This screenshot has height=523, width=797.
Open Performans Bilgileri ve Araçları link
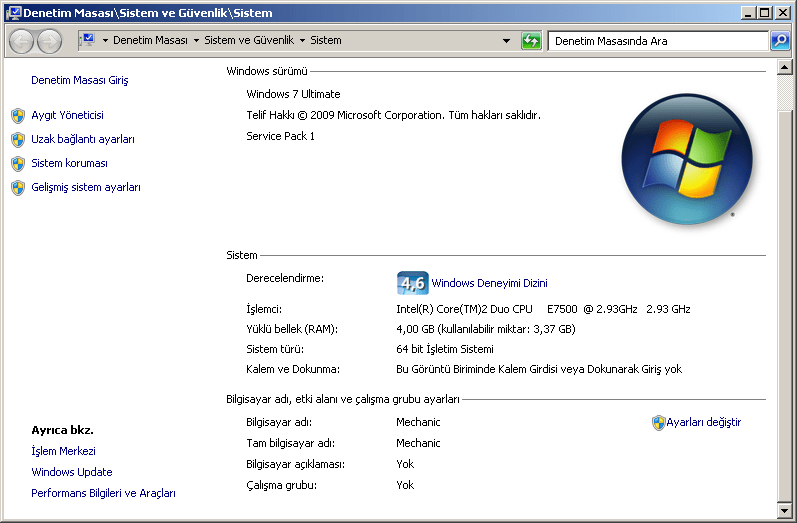(x=103, y=493)
